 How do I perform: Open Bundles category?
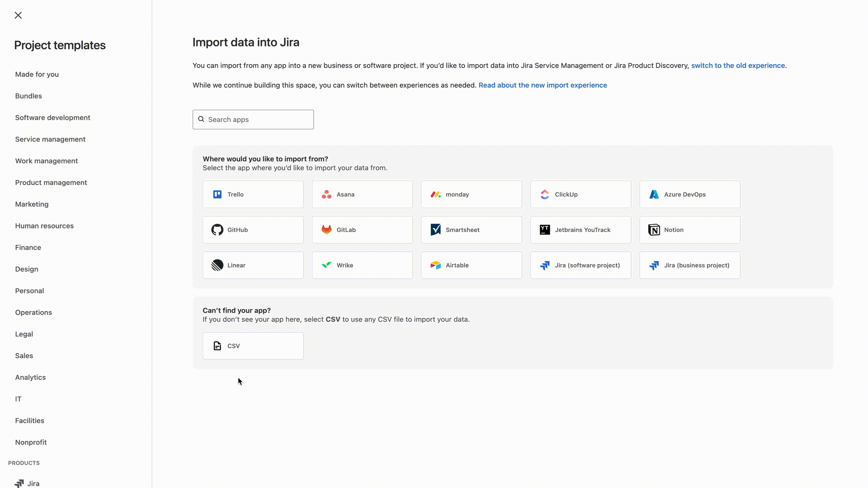coord(28,96)
